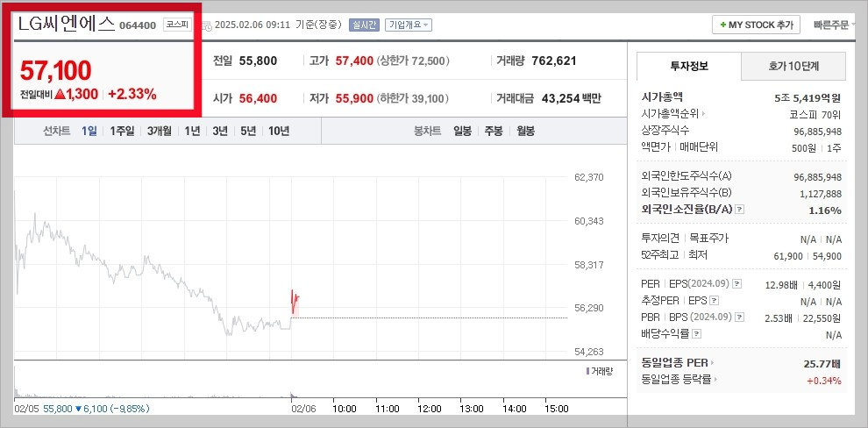Click the stock code 064400
This screenshot has height=428, width=868.
(x=138, y=25)
